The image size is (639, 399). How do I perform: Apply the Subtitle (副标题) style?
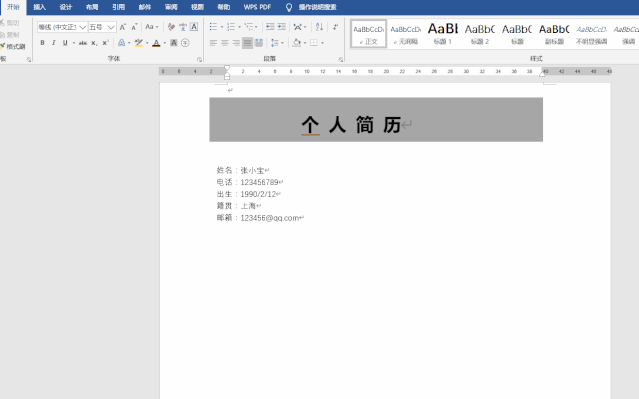[554, 34]
